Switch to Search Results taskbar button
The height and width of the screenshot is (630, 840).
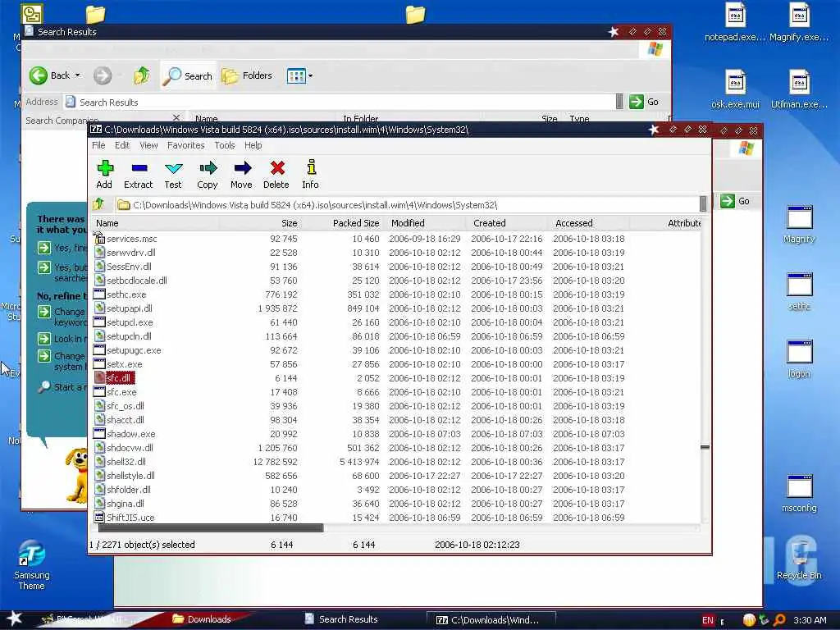tap(342, 619)
